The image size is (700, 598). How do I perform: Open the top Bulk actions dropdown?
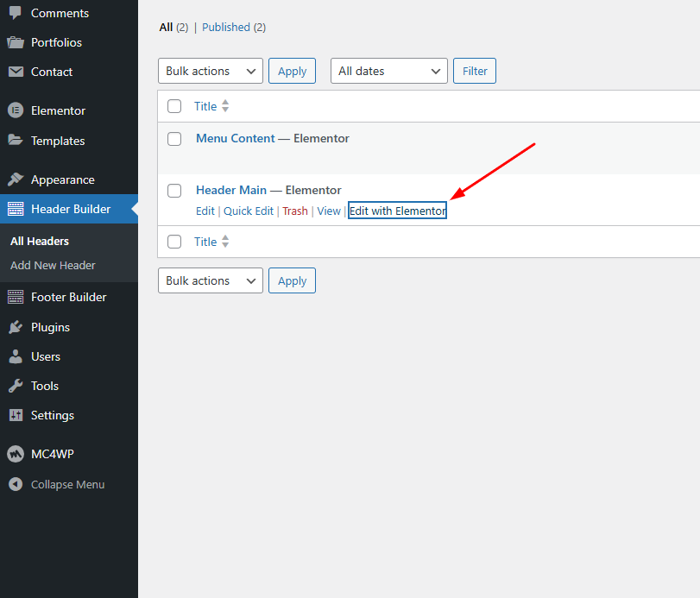click(x=210, y=71)
